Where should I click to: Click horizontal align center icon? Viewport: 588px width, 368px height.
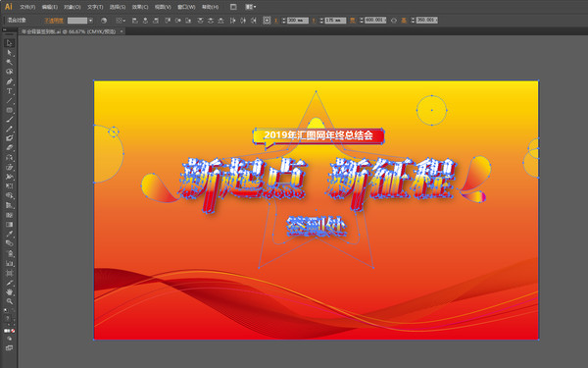(145, 21)
